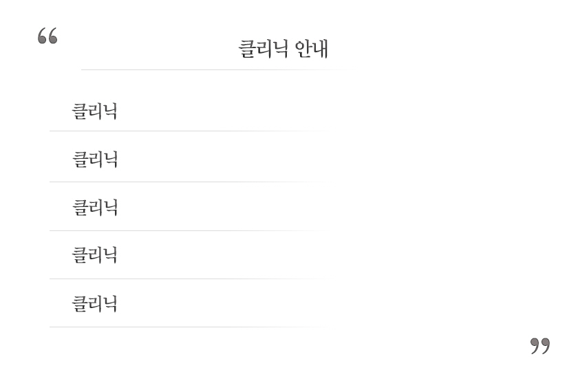Click the "클리닉 안내" title text
The height and width of the screenshot is (392, 578).
(283, 49)
